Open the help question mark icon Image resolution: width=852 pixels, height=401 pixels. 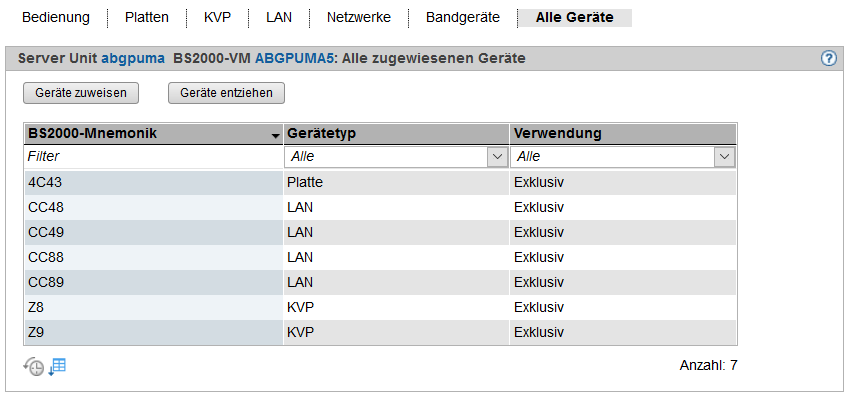pyautogui.click(x=829, y=59)
